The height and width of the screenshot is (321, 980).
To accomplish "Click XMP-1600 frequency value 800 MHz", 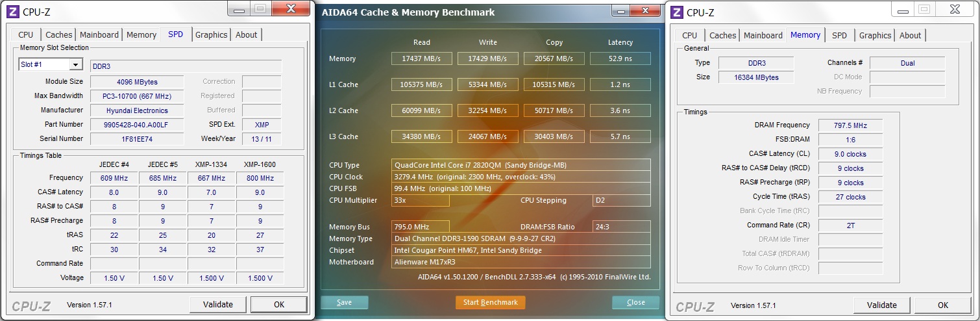I will tap(260, 178).
